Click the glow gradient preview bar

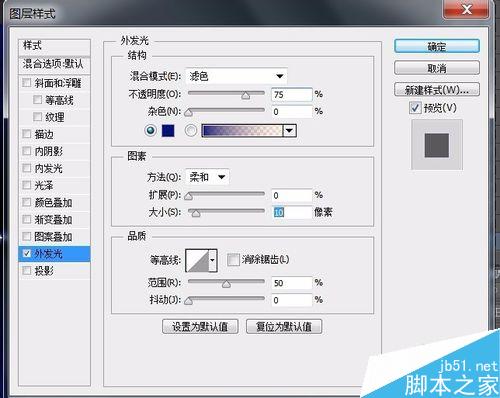[242, 130]
